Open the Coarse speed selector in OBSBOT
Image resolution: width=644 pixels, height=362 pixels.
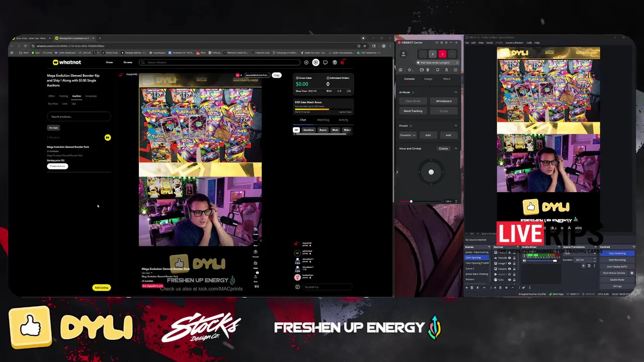click(x=443, y=148)
